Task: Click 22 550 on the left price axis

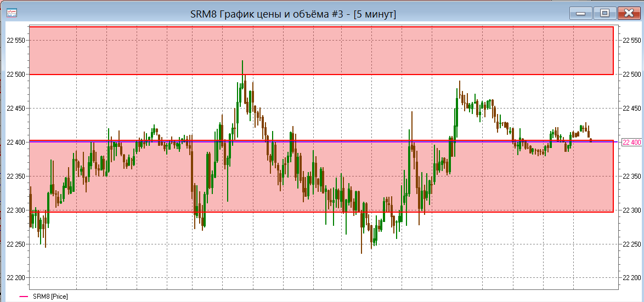Action: (x=16, y=40)
